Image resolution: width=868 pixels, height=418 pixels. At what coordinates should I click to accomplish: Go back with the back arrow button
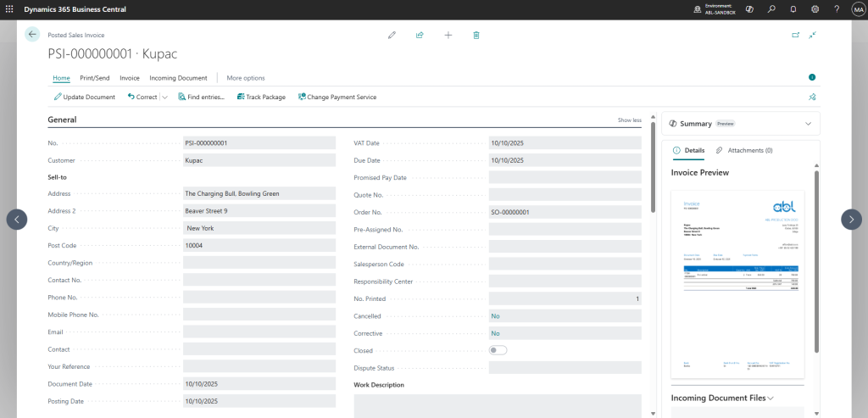click(x=32, y=34)
